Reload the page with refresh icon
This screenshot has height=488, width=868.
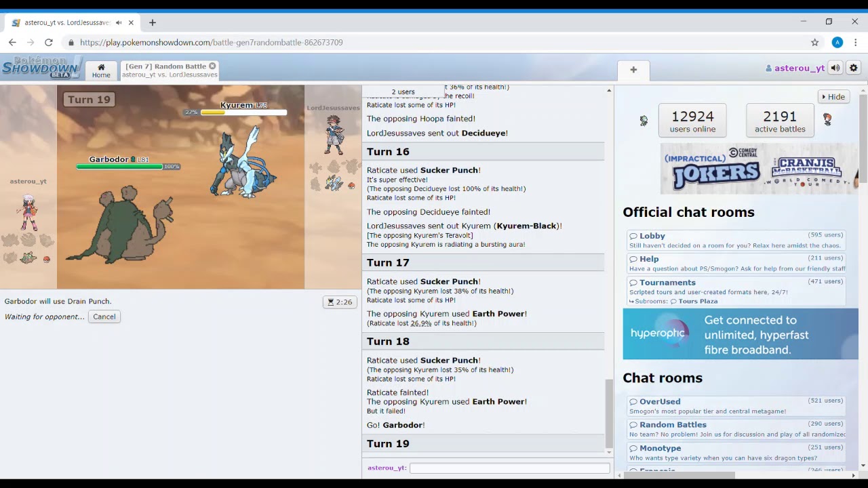pyautogui.click(x=49, y=42)
